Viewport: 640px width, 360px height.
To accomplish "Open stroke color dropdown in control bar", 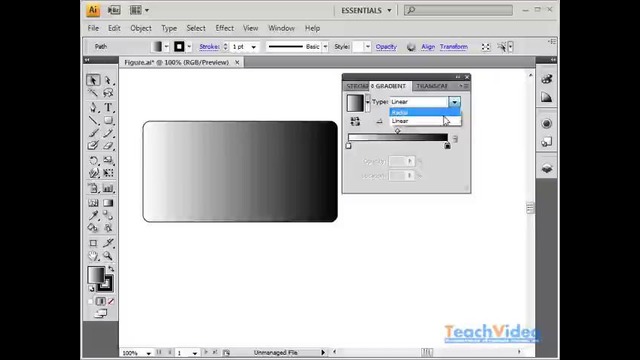I will click(189, 47).
